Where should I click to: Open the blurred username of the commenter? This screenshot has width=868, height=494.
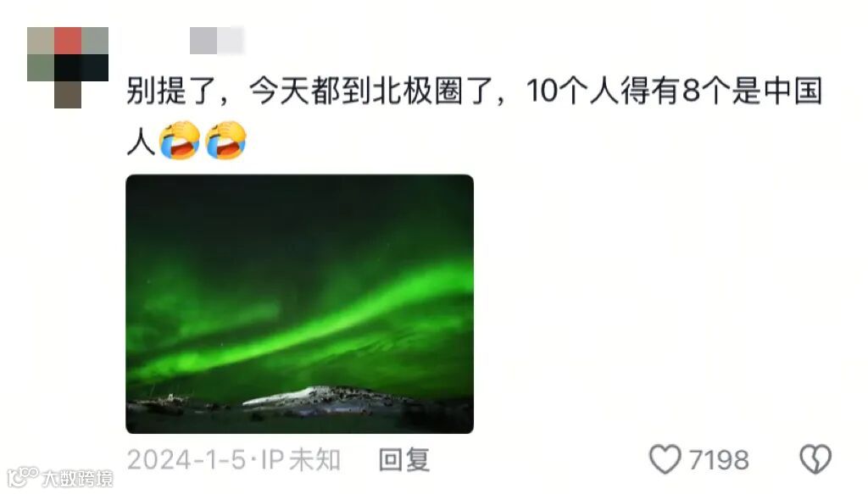(216, 41)
